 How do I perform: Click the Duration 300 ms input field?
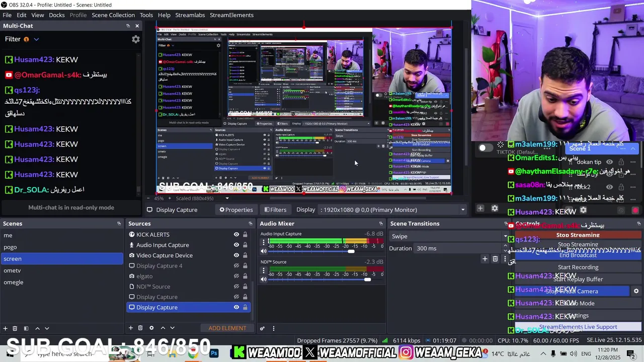tap(458, 248)
